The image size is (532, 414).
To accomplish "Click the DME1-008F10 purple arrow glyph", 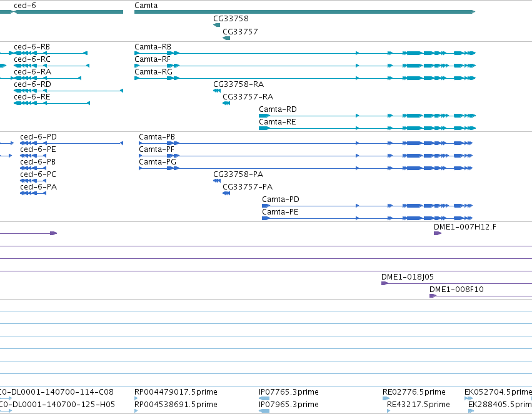I will (x=433, y=296).
